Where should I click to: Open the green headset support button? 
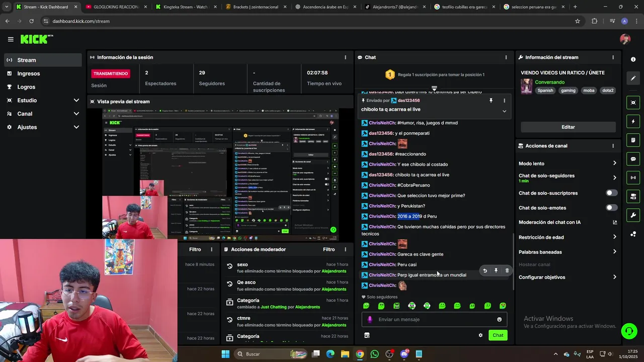pyautogui.click(x=629, y=331)
